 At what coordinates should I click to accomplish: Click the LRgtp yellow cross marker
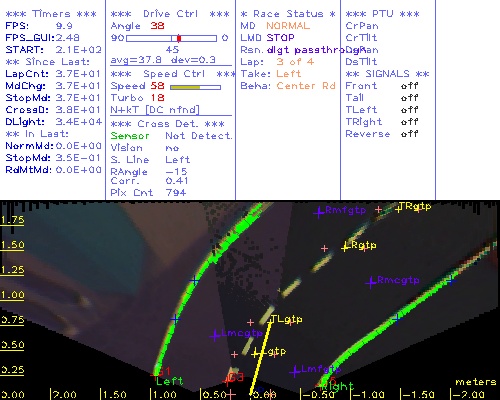(345, 248)
